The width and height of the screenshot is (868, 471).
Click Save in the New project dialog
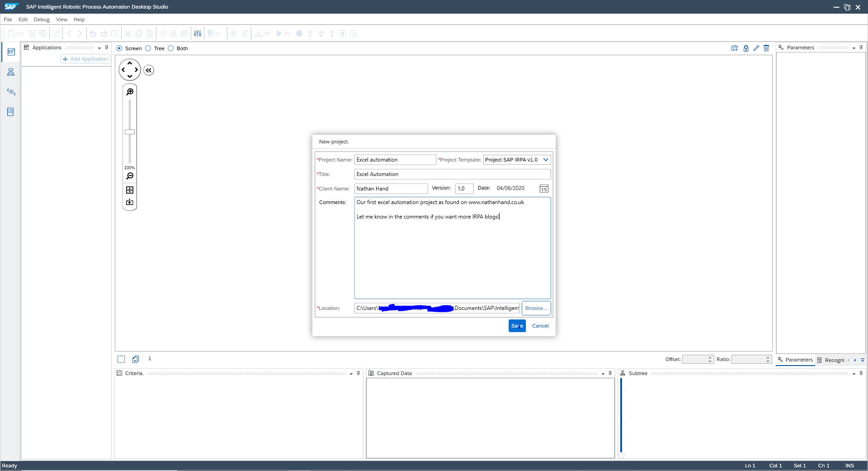coord(517,326)
